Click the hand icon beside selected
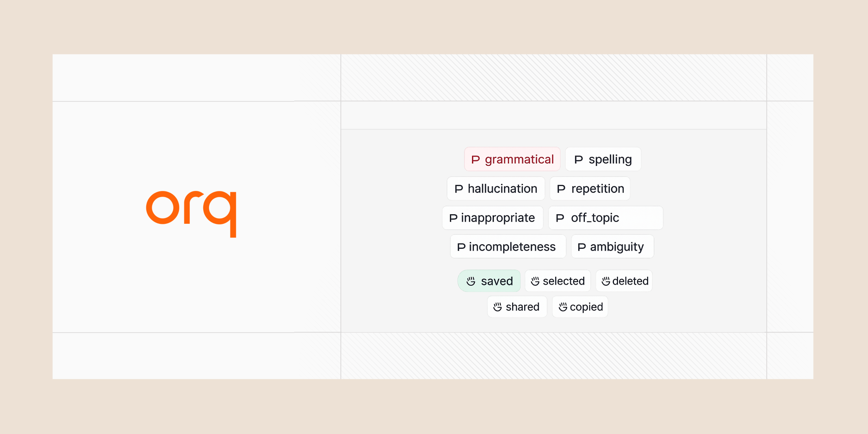Viewport: 868px width, 434px height. 535,281
